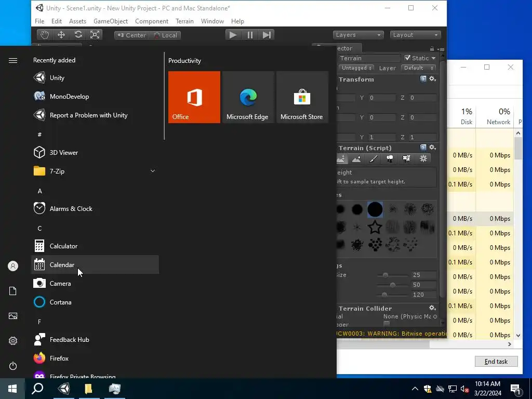Open the notification center icon

[x=516, y=389]
